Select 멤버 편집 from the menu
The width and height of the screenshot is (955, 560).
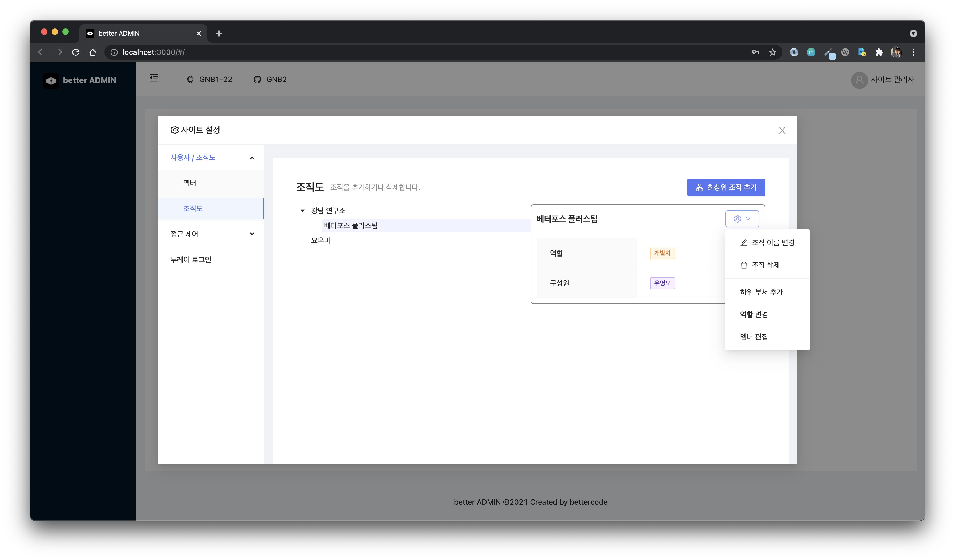(x=754, y=337)
